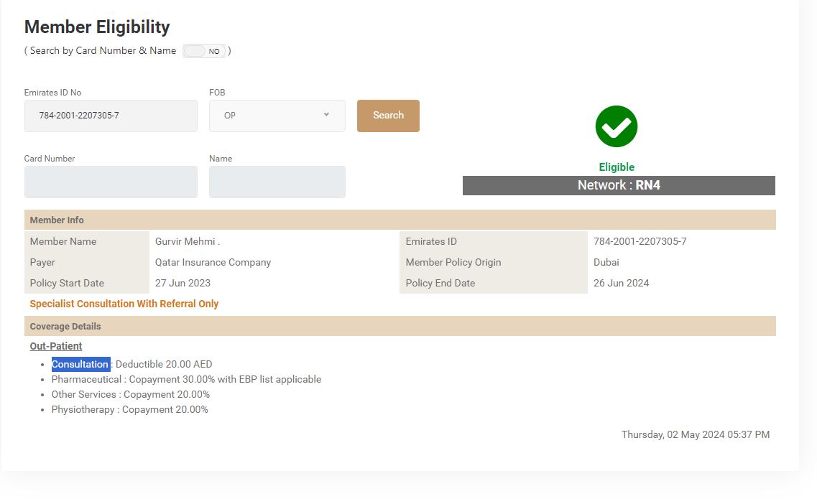Viewport: 817px width, 504px height.
Task: Click Deductible 20.00 AED text
Action: click(x=164, y=364)
